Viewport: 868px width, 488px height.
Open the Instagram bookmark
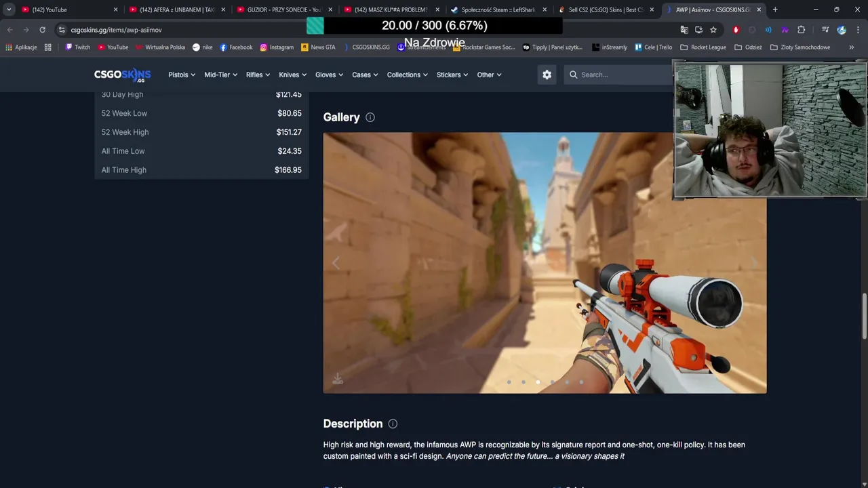tap(277, 47)
